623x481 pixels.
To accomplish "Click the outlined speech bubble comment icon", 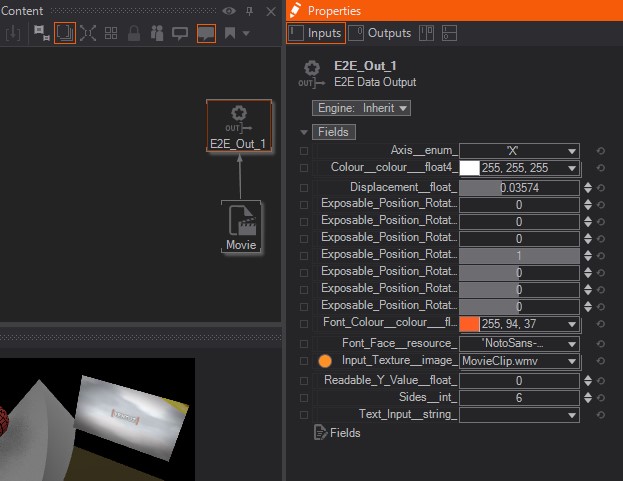I will click(x=180, y=33).
